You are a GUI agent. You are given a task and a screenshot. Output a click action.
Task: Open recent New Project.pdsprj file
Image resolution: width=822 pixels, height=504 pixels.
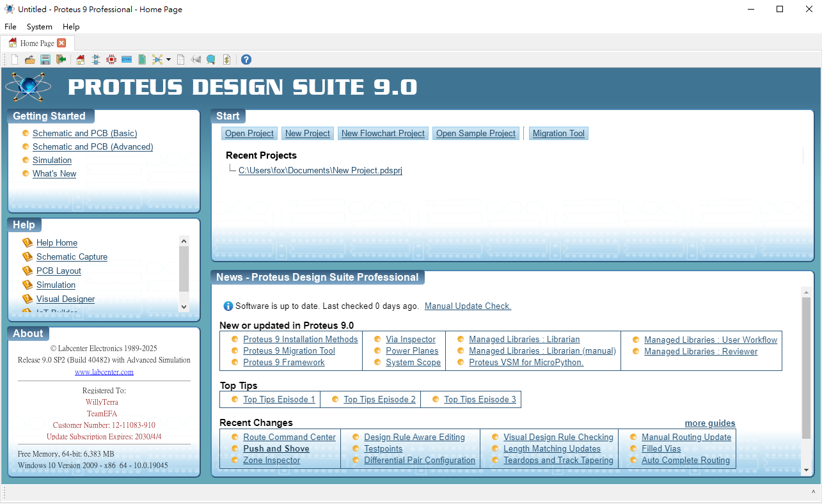[x=320, y=171]
